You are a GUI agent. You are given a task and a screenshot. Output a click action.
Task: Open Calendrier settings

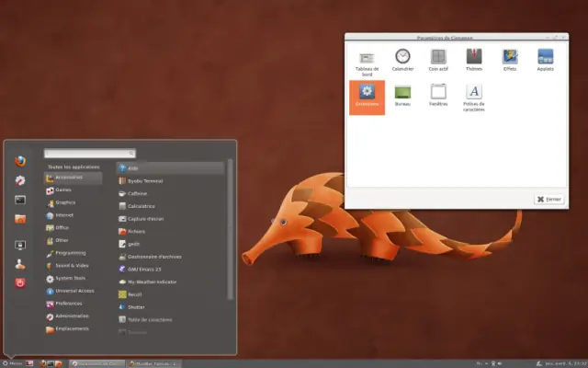(x=402, y=60)
